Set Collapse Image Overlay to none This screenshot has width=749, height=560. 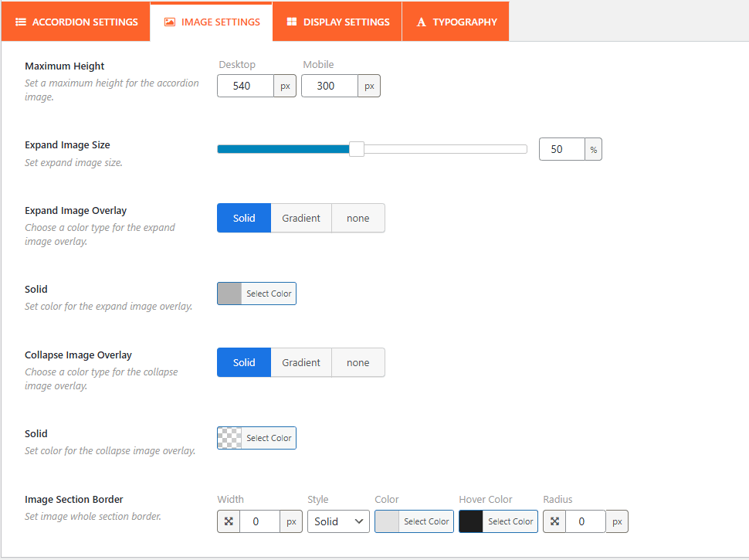tap(358, 362)
